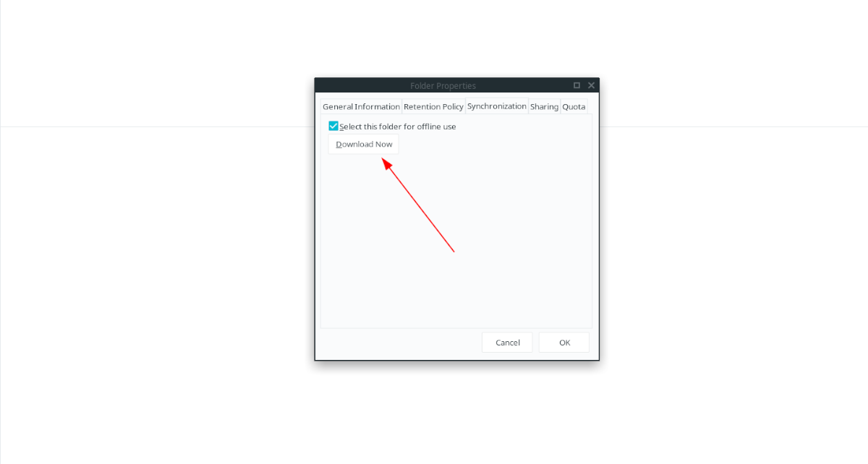Screen dimensions: 868x464
Task: Close the Folder Properties dialog via X icon
Action: coord(591,85)
